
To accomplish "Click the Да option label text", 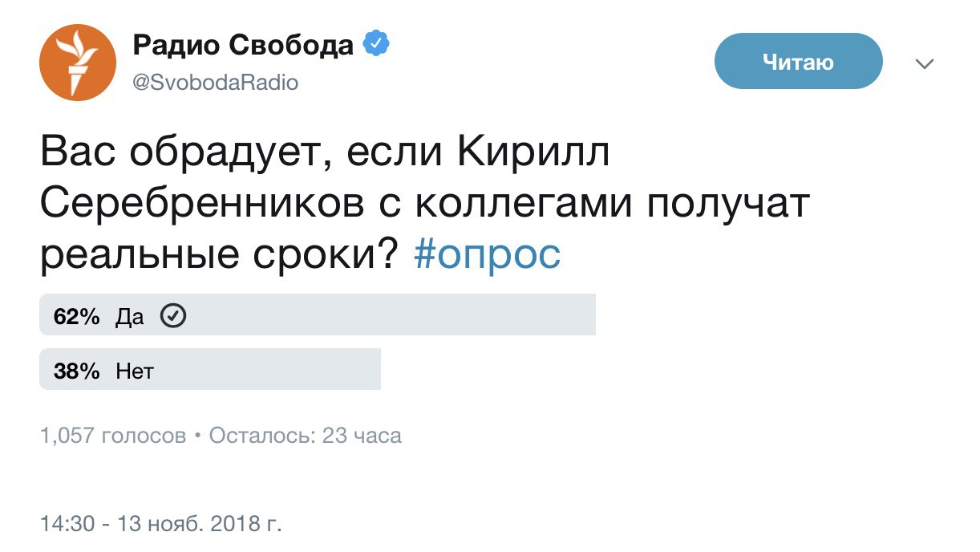I will pos(130,317).
